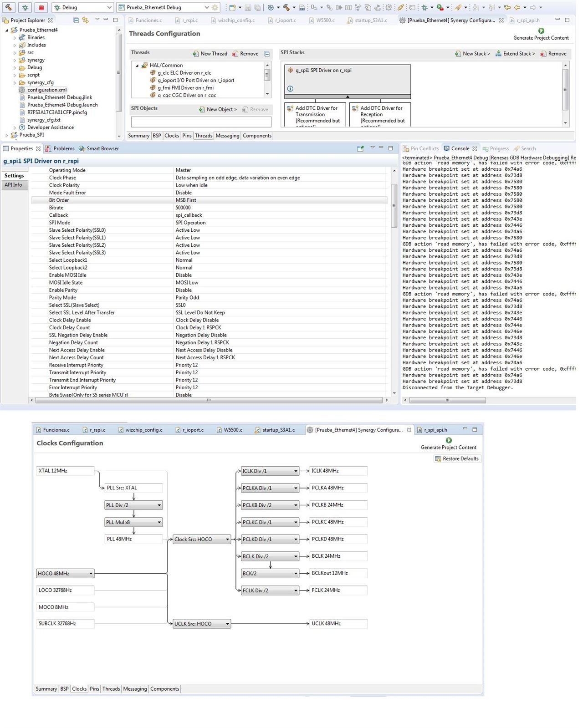The image size is (583, 728).
Task: Click the New Object > button
Action: (x=218, y=109)
